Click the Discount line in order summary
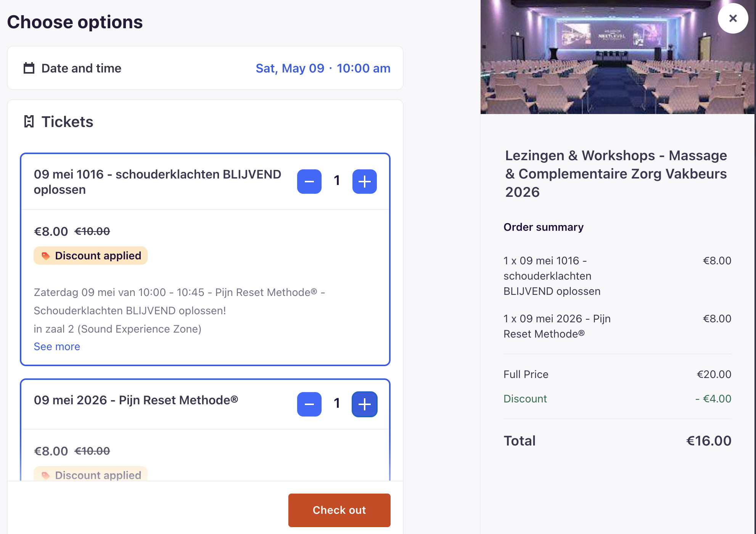 point(525,399)
